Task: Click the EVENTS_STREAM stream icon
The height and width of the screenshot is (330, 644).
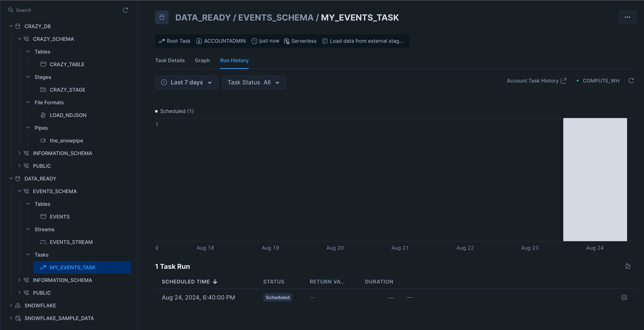Action: (x=43, y=242)
